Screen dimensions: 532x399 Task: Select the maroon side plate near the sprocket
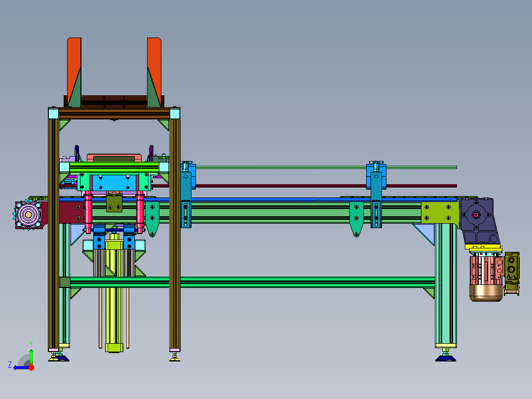(70, 212)
